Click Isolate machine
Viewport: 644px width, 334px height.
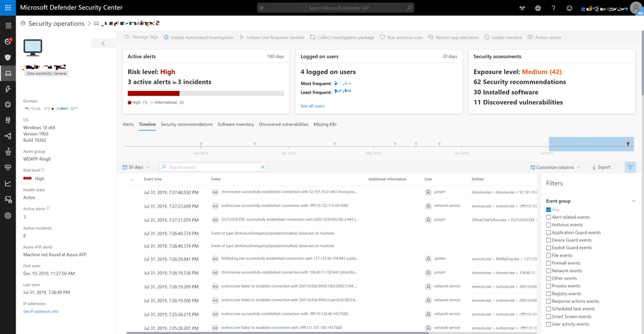[503, 37]
